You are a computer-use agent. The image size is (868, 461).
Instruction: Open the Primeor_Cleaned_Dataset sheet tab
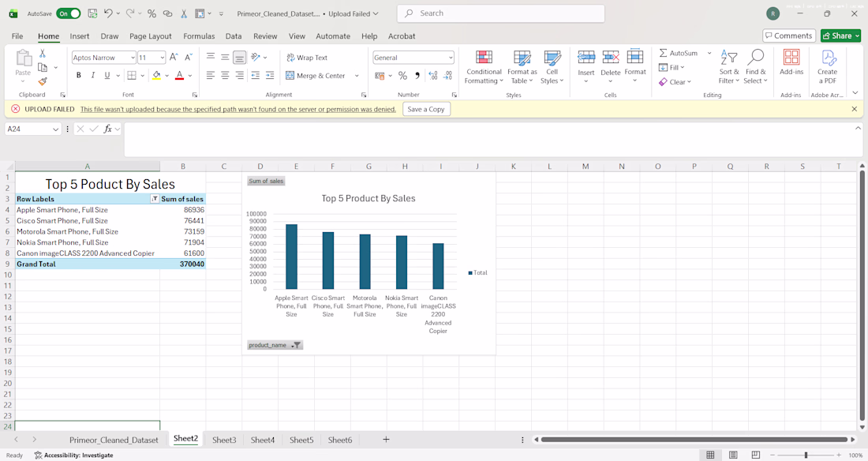pyautogui.click(x=114, y=440)
